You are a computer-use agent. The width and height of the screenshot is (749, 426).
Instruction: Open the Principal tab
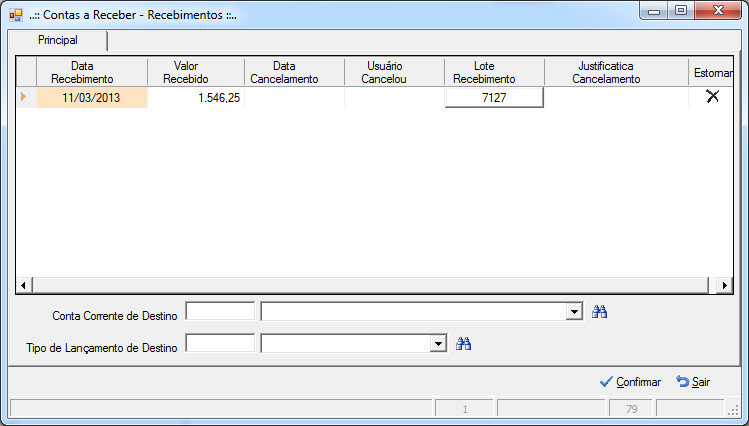(58, 40)
